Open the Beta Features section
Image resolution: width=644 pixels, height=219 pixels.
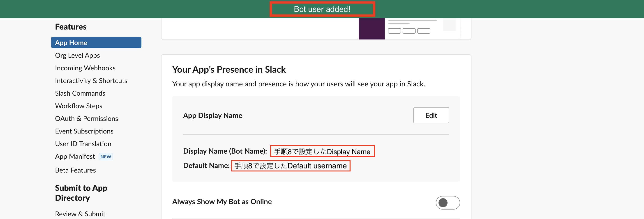pos(75,170)
